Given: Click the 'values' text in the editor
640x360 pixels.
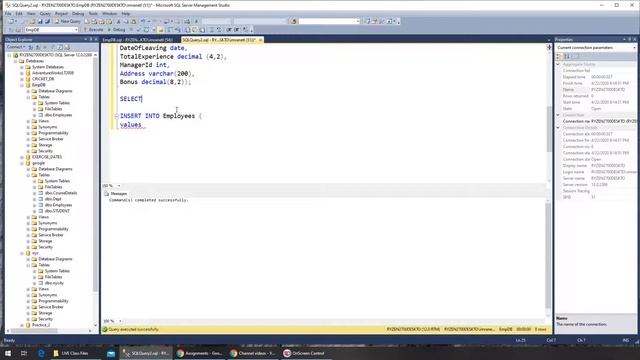Looking at the screenshot, I should click(x=131, y=125).
